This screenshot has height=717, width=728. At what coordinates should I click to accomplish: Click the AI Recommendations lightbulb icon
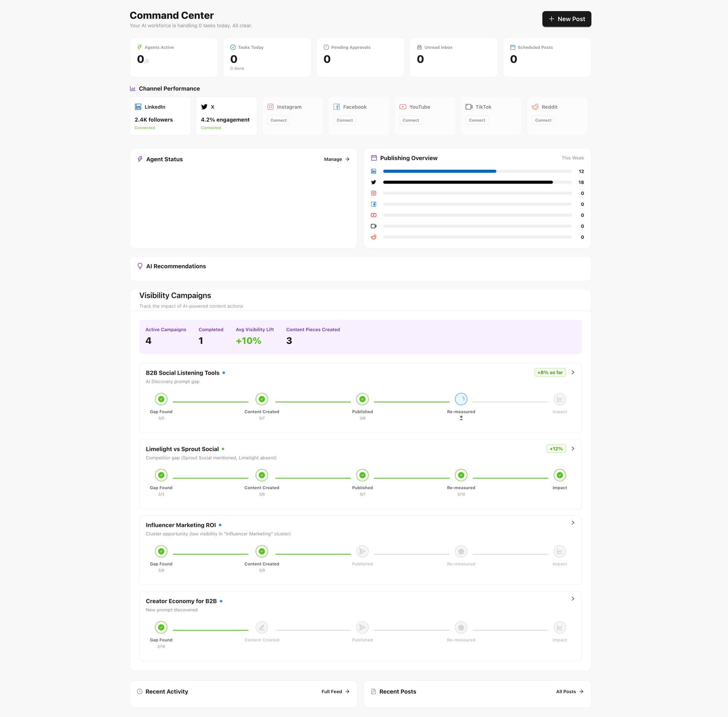(140, 266)
